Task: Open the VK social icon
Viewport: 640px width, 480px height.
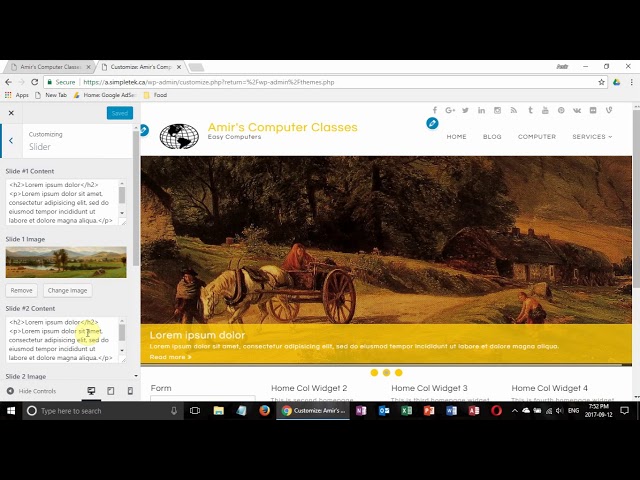Action: point(577,110)
